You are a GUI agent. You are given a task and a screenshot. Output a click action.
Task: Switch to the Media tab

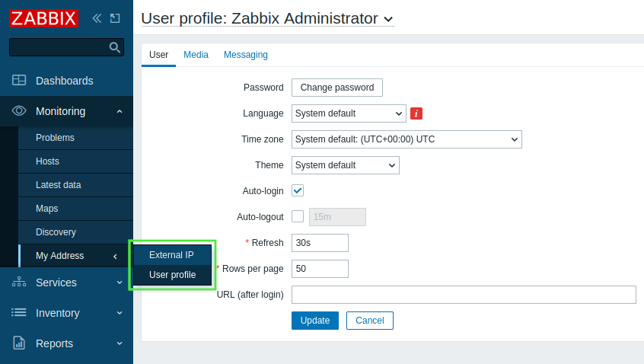pyautogui.click(x=196, y=55)
